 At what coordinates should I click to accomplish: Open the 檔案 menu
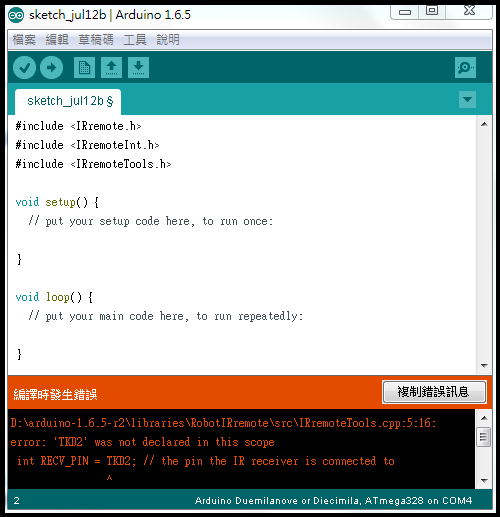point(24,40)
